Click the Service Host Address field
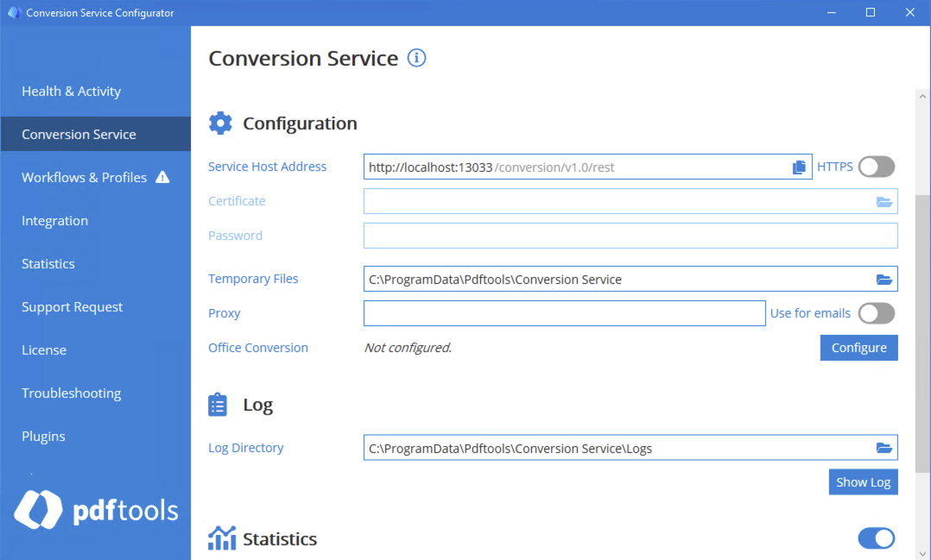The height and width of the screenshot is (560, 931). coord(588,167)
